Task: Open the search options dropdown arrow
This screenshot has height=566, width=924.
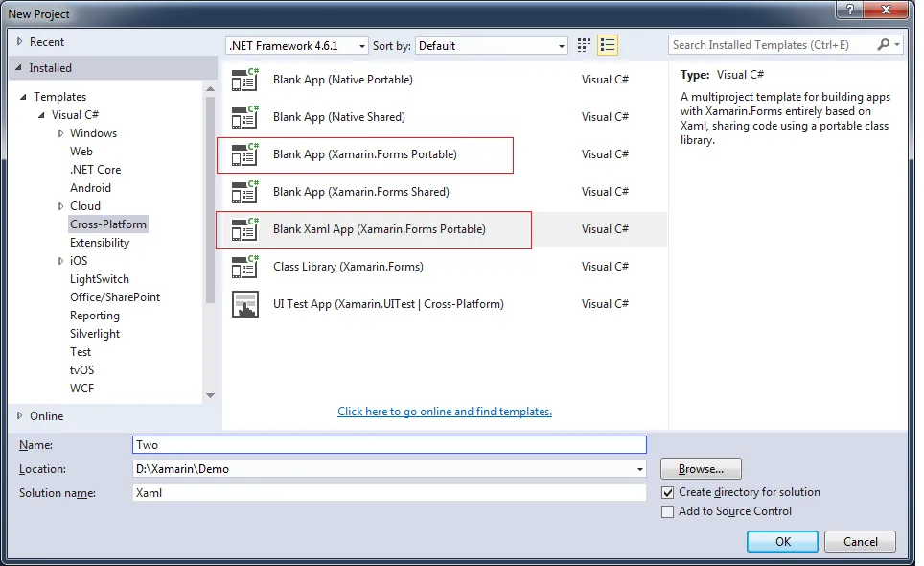Action: point(897,45)
